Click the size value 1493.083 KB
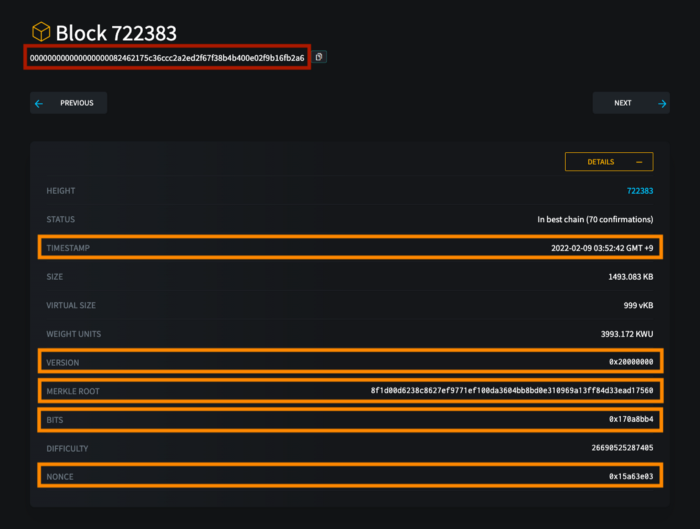Viewport: 700px width, 529px height. pyautogui.click(x=630, y=277)
